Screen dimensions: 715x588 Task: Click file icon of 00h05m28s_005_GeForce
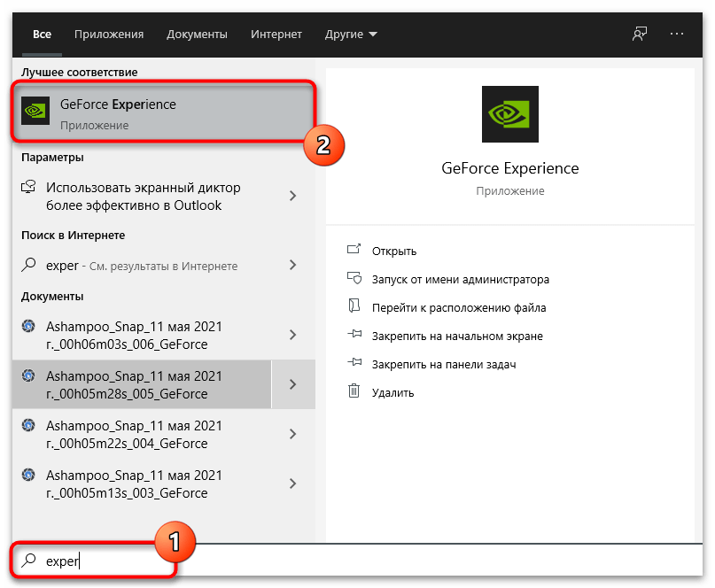[28, 375]
